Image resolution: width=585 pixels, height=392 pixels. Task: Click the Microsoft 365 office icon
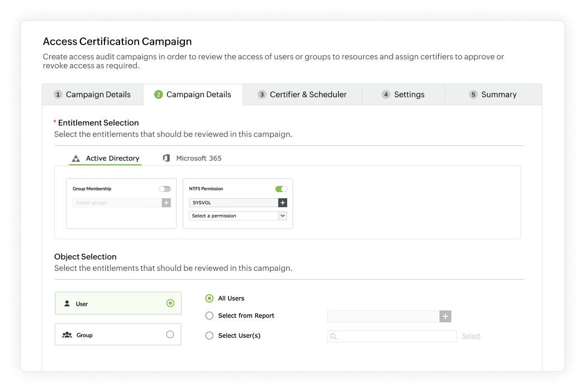(166, 158)
